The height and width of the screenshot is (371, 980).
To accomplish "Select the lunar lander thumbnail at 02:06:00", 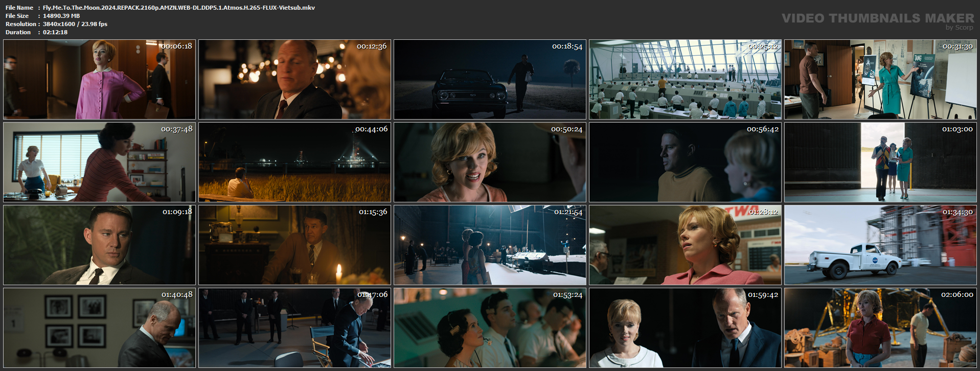I will click(880, 328).
